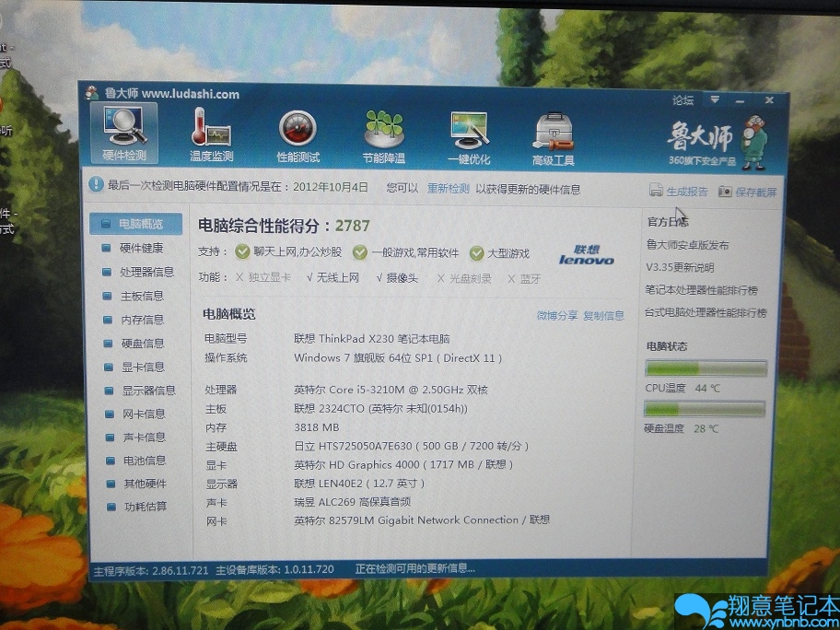Click the 联想 lenovo brand logo

[x=586, y=255]
